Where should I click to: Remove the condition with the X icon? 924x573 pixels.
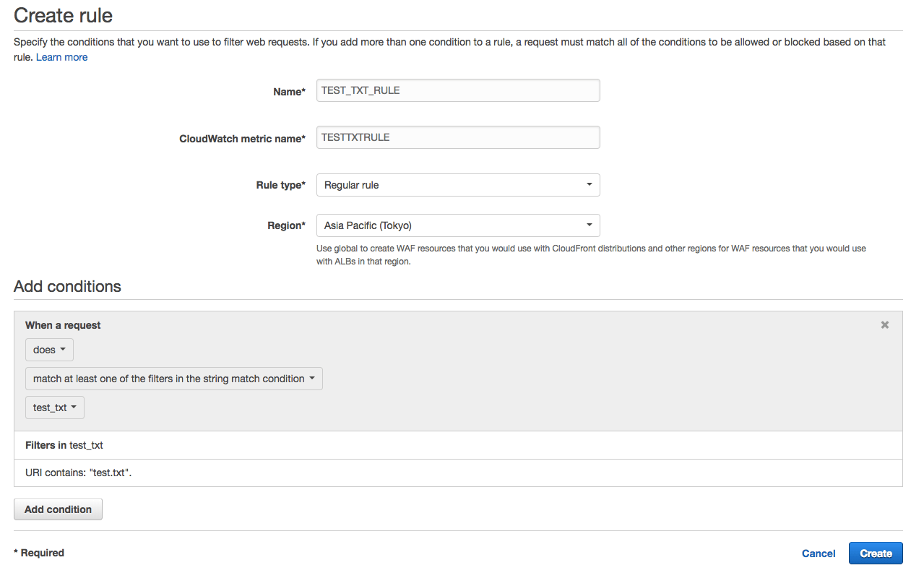pos(884,325)
